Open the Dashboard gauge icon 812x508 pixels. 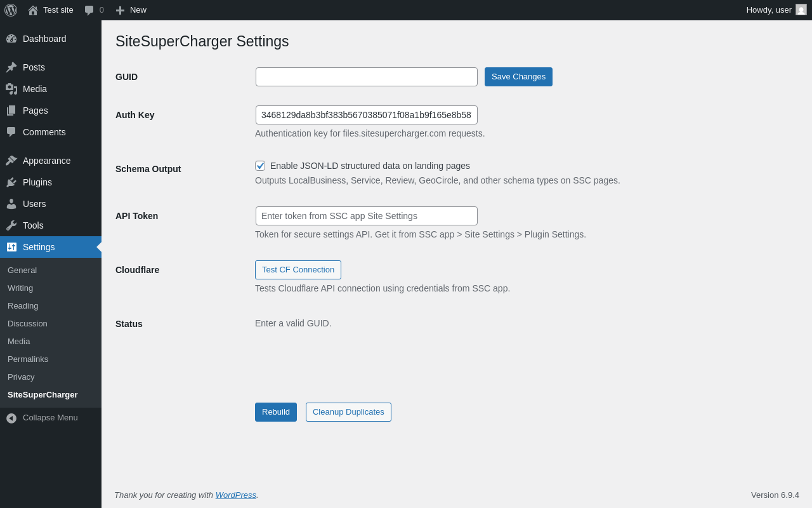point(11,39)
